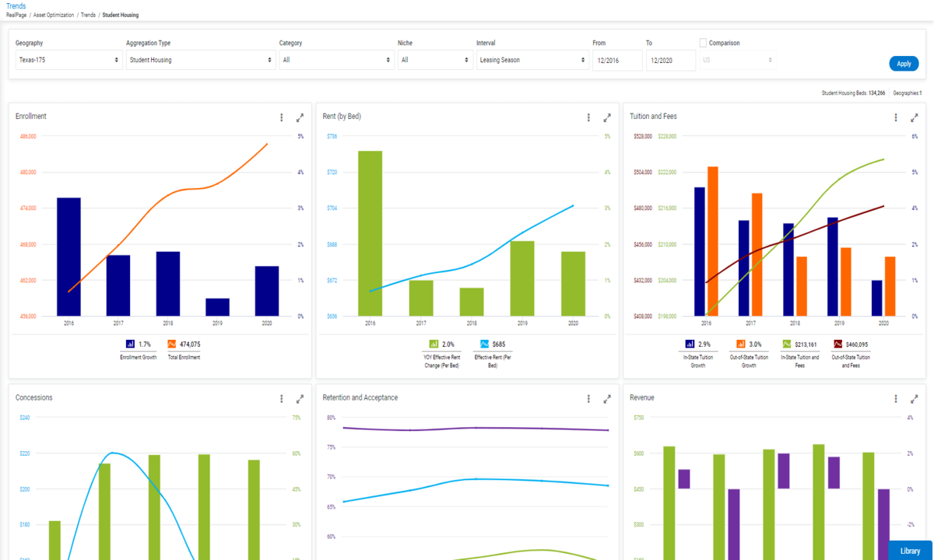Expand the Retention and Acceptance chart

(608, 399)
